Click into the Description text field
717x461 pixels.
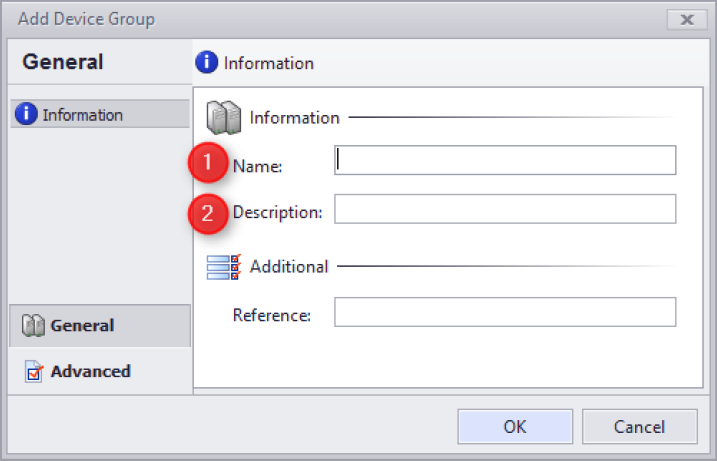pos(505,209)
